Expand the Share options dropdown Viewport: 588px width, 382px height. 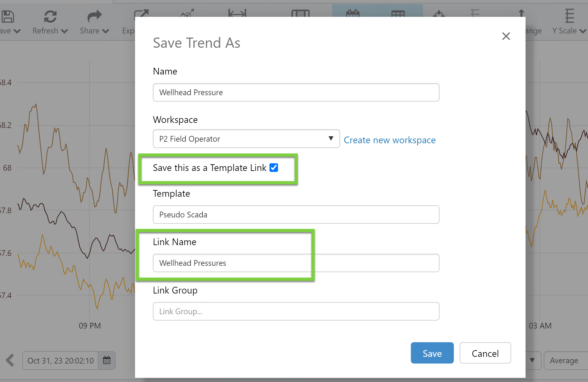(106, 31)
